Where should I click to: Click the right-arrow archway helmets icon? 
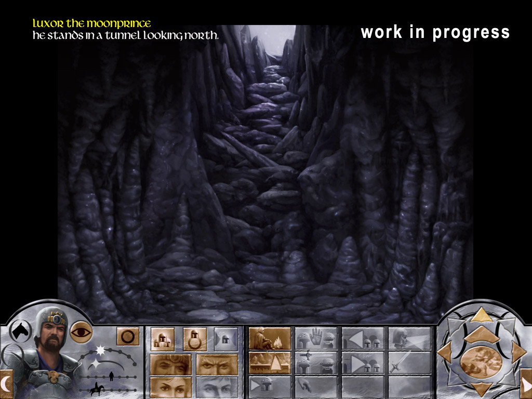pyautogui.click(x=363, y=363)
